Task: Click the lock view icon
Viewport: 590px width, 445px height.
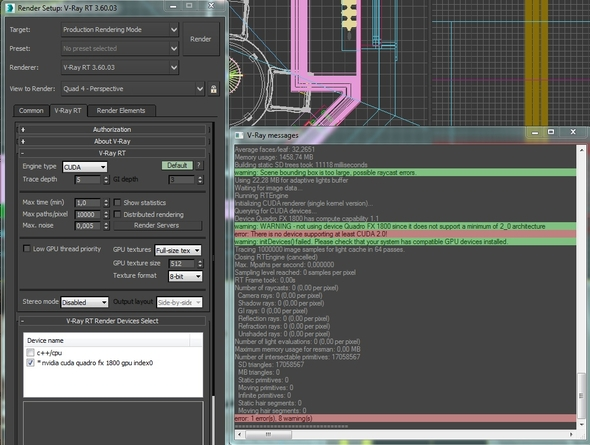Action: pos(213,89)
